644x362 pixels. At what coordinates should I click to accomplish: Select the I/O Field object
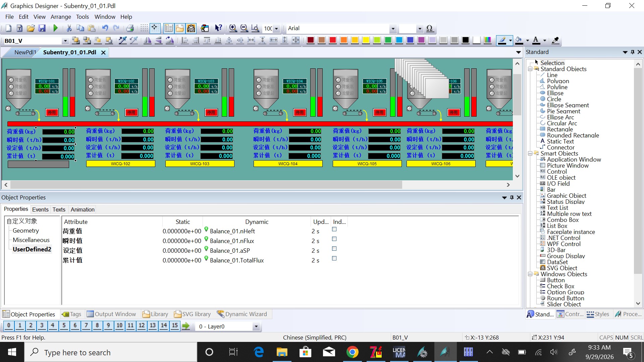(x=558, y=184)
